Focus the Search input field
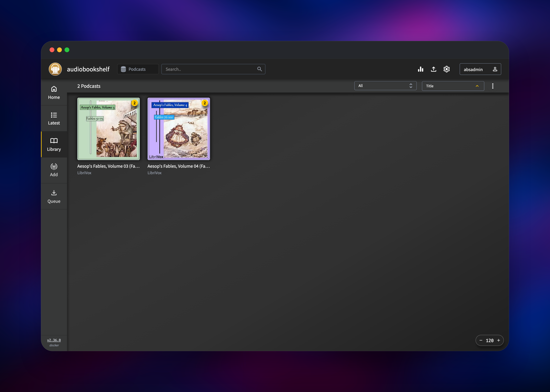The width and height of the screenshot is (550, 392). 213,69
